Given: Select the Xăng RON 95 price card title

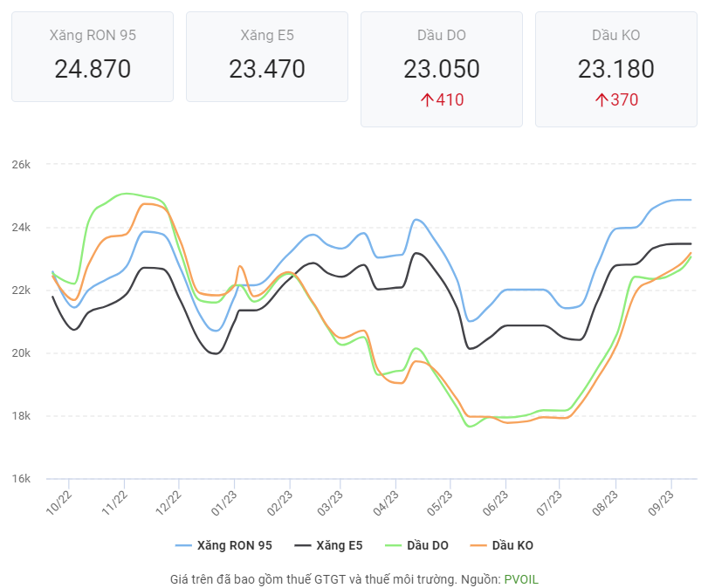Looking at the screenshot, I should click(x=93, y=35).
